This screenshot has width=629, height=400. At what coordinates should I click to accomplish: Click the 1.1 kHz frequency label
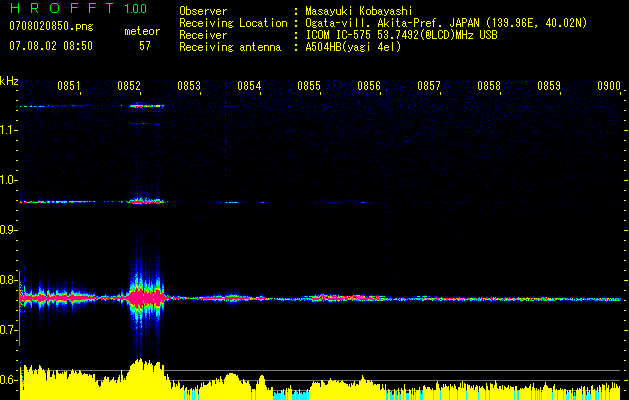point(9,130)
